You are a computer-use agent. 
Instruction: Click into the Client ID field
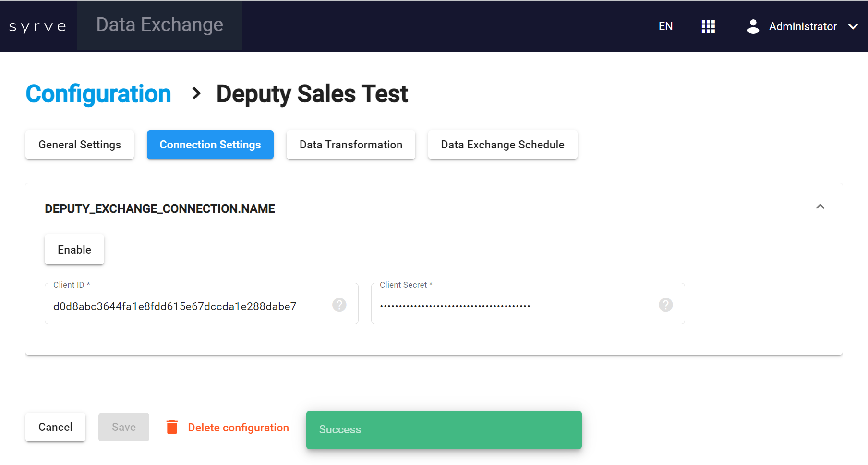187,306
